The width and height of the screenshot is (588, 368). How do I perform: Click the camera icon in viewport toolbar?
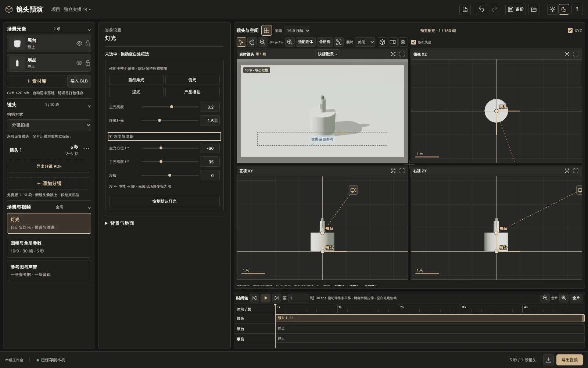click(392, 42)
